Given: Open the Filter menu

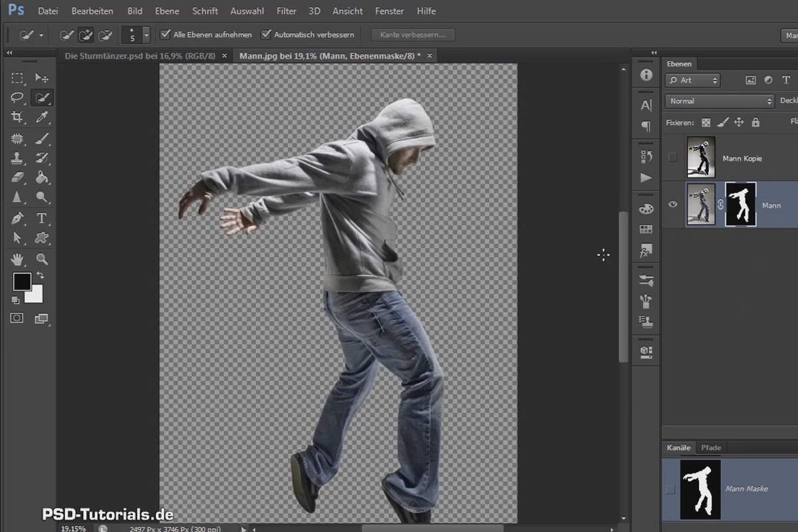Looking at the screenshot, I should pos(287,11).
